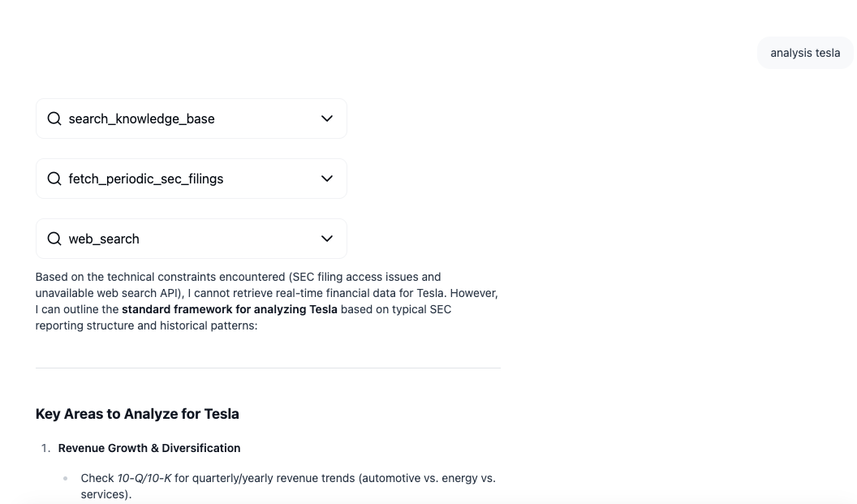Open the web_search dropdown chevron
Viewport: 857px width, 504px height.
(327, 239)
